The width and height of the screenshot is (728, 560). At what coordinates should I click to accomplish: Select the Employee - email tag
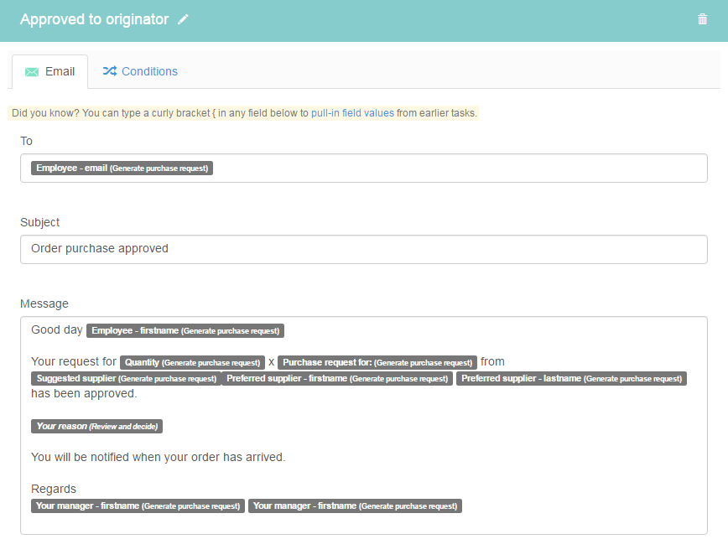122,168
